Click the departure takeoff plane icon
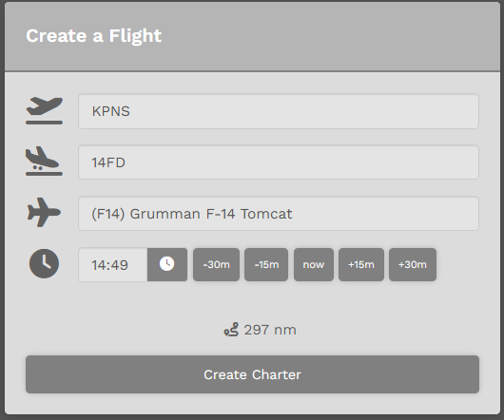Image resolution: width=504 pixels, height=420 pixels. click(x=44, y=111)
